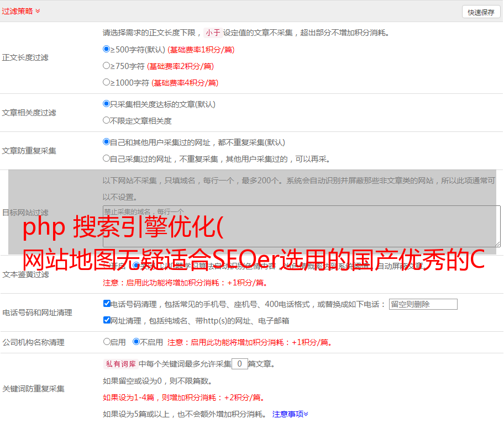Click the keyword article count field
The width and height of the screenshot is (504, 424).
[239, 364]
